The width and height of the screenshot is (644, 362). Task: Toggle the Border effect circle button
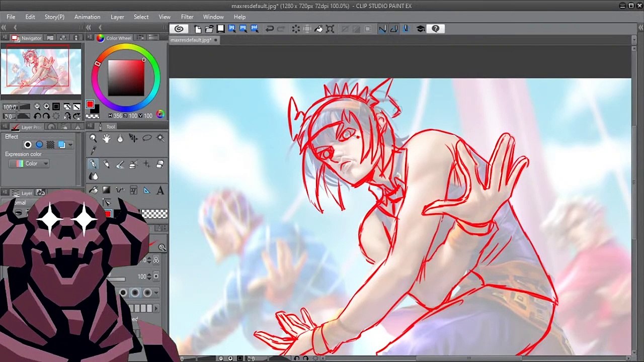click(x=28, y=145)
